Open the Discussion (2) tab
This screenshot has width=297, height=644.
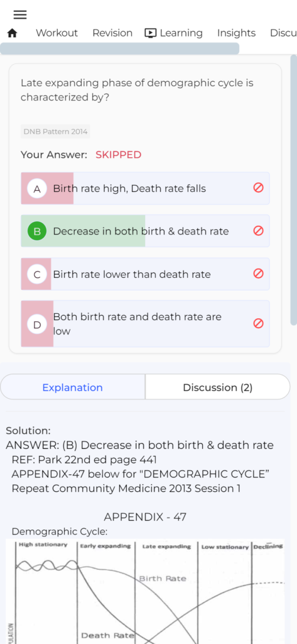[x=218, y=387]
